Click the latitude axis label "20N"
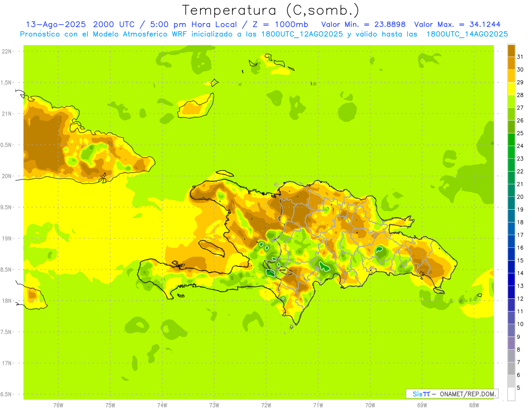532x411 pixels. pyautogui.click(x=6, y=176)
